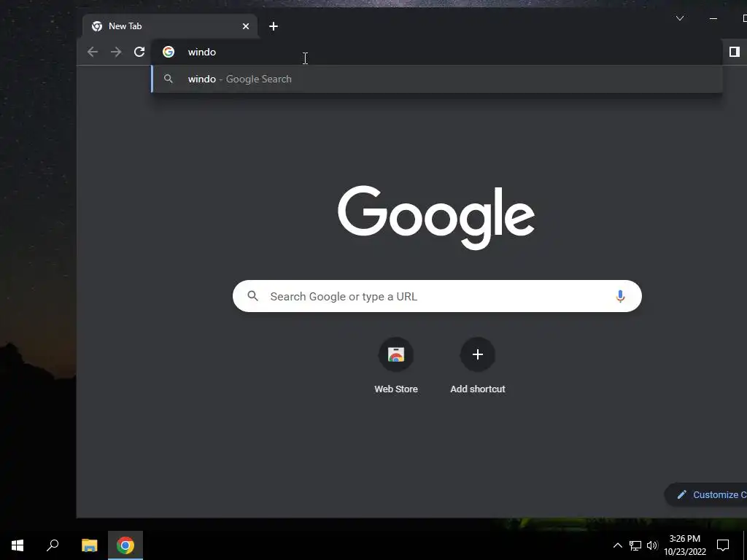Click the 3:26 PM taskbar clock
This screenshot has height=560, width=747.
[x=684, y=545]
